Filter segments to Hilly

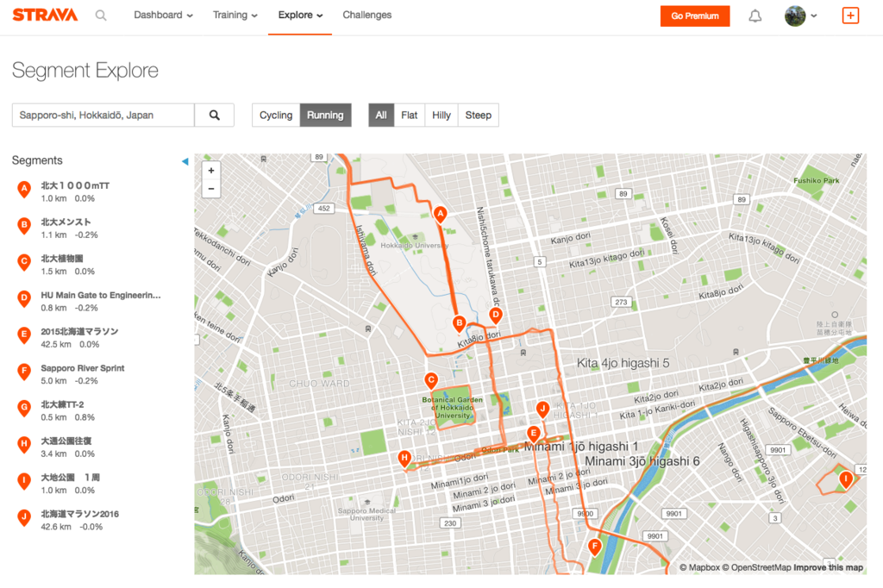pos(441,115)
